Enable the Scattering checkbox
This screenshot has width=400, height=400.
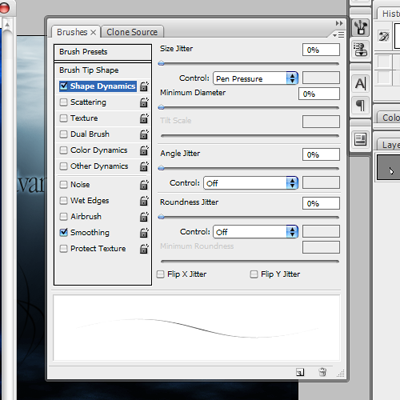point(63,102)
